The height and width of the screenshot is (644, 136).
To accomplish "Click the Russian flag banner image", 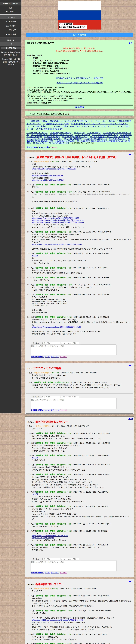I will click(x=79, y=15).
